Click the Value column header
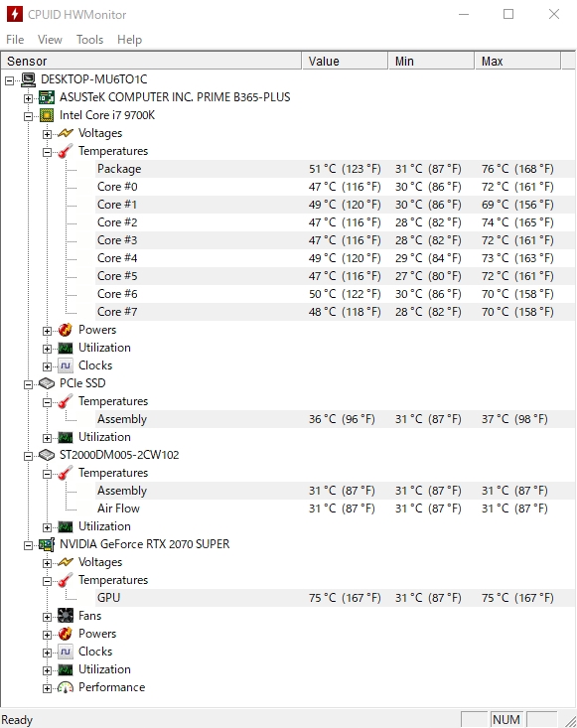Image resolution: width=577 pixels, height=728 pixels. point(345,61)
